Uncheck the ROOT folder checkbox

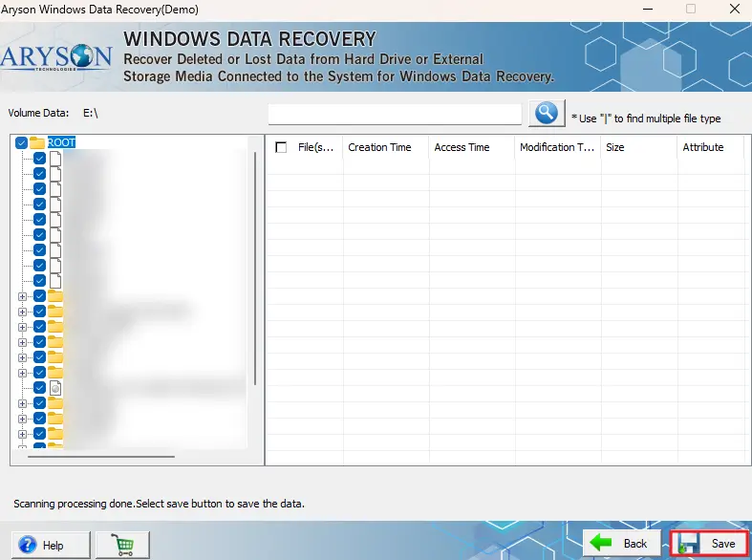[x=21, y=142]
